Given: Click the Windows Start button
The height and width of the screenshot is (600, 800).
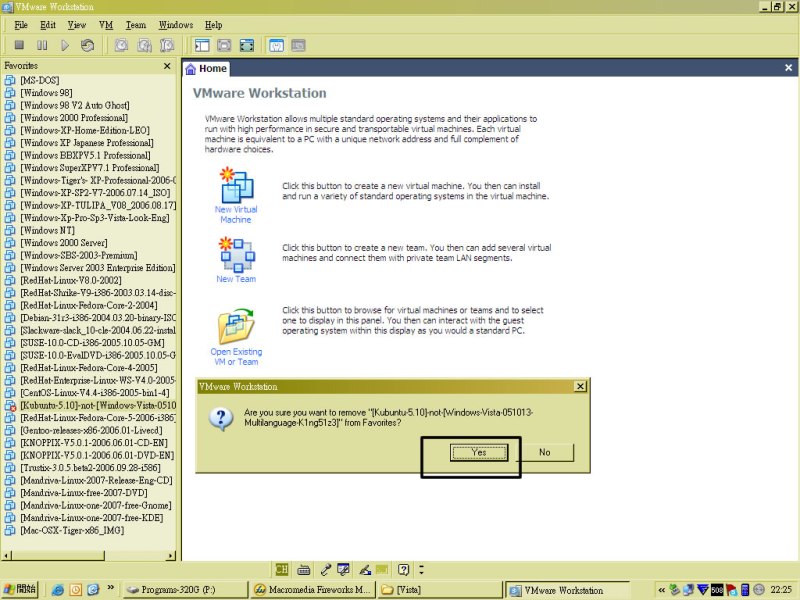Looking at the screenshot, I should [20, 589].
